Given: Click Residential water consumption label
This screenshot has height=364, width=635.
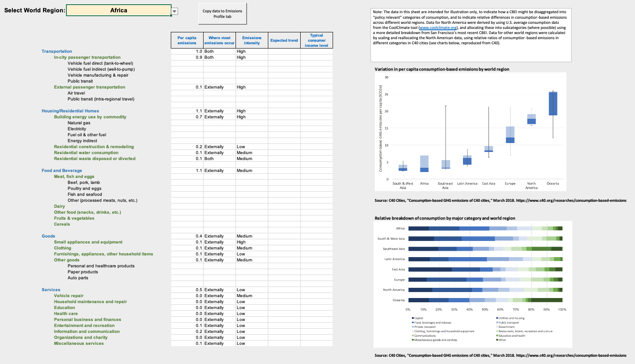Looking at the screenshot, I should coord(86,152).
